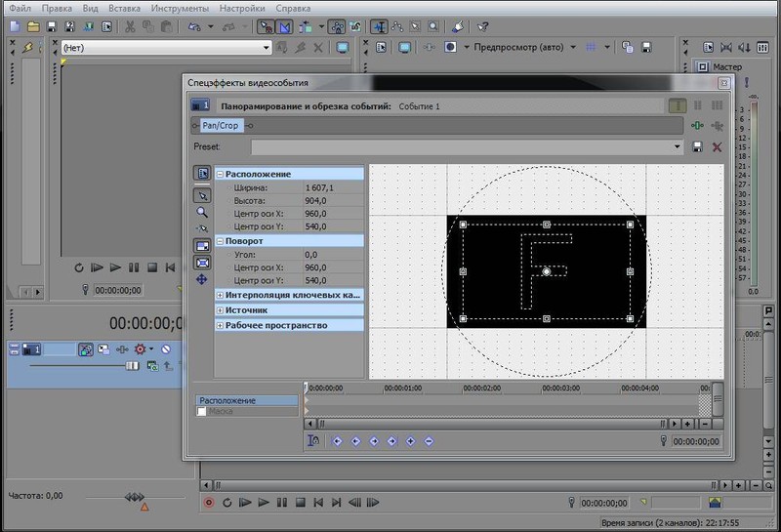Open the Справка menu
This screenshot has height=532, width=781.
click(293, 8)
